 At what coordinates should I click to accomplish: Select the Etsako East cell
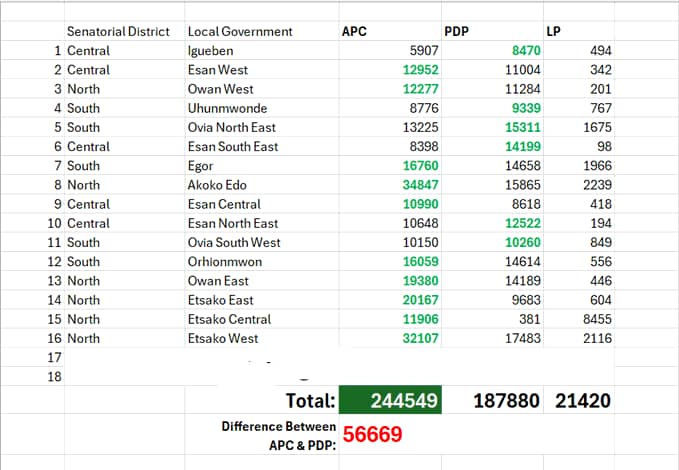point(262,300)
